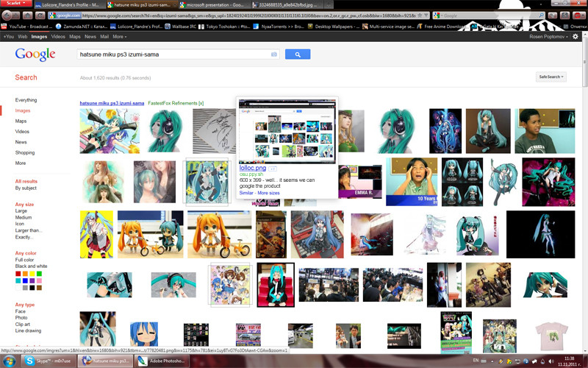Screen dimensions: 588x368
Task: Click More sizes in preview popup
Action: coord(268,193)
